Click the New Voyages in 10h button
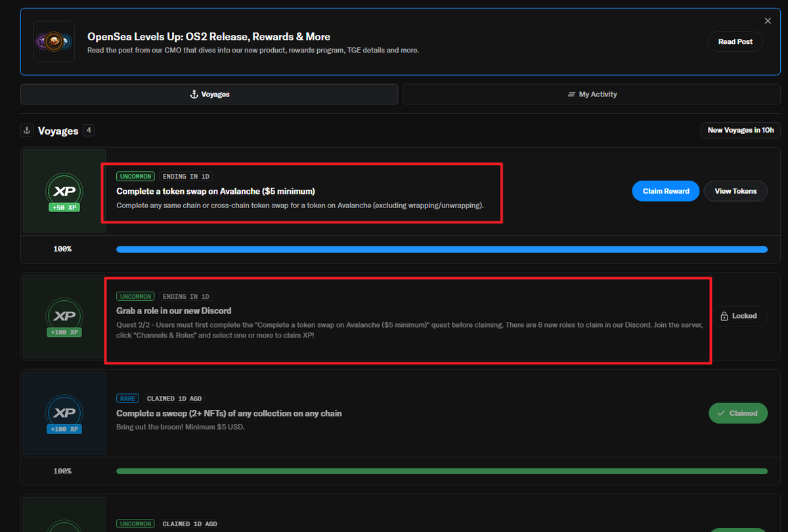 point(741,130)
